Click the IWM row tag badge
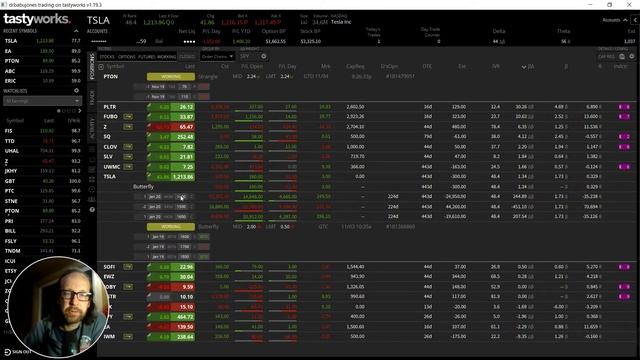640x360 pixels. click(128, 337)
